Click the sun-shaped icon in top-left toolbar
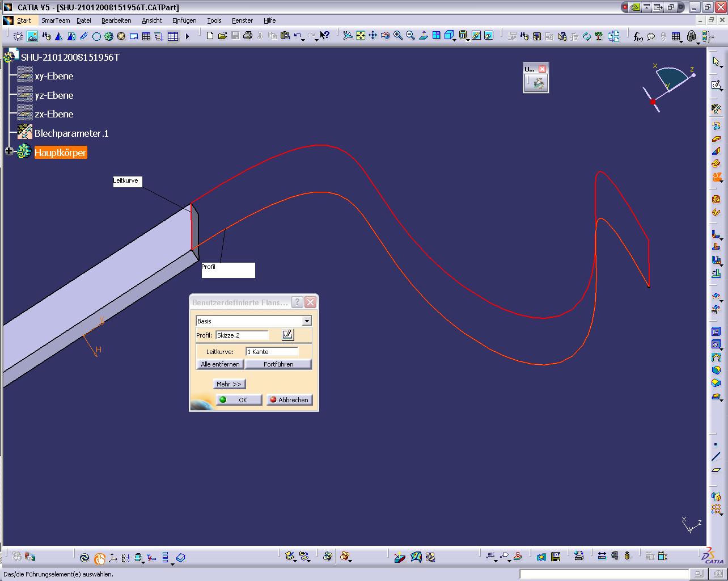Viewport: 728px width, 581px height. (18, 36)
